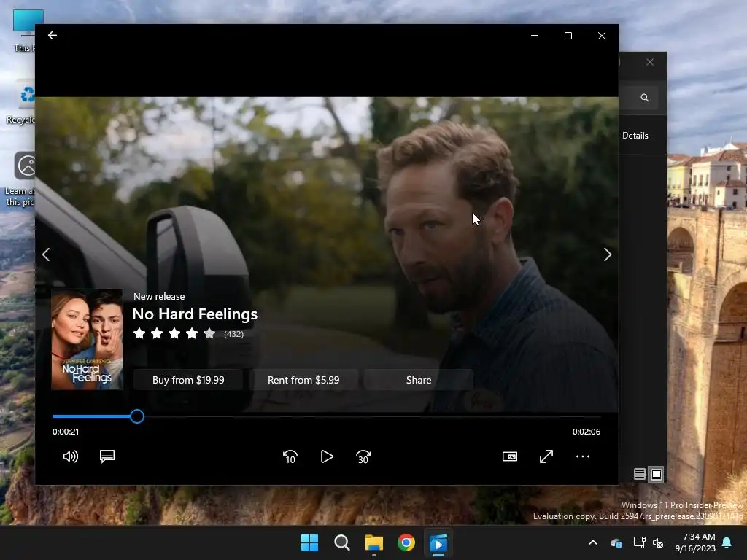Skip forward 30 seconds

[x=363, y=456]
